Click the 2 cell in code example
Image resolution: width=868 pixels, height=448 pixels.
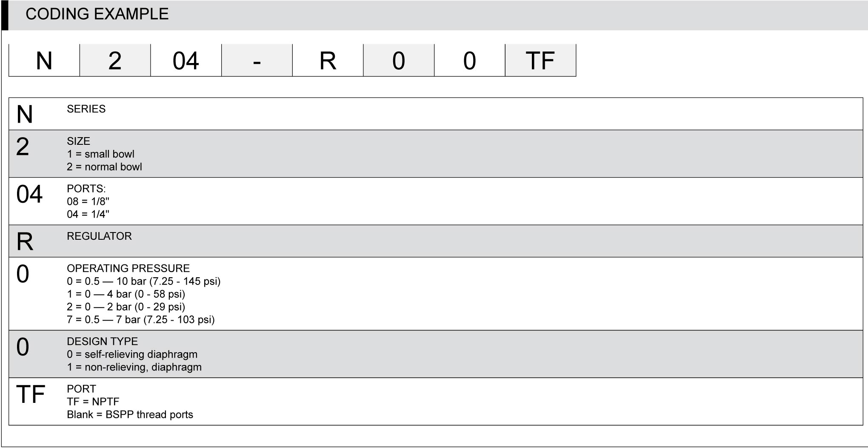tap(115, 60)
